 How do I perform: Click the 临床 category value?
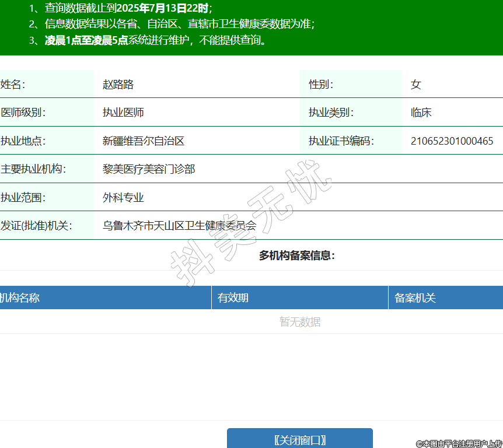(421, 113)
